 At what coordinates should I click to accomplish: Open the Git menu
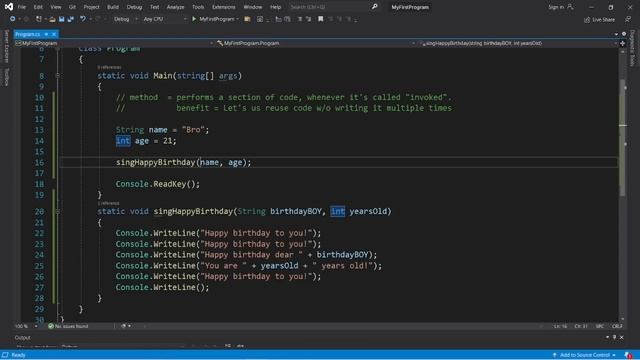72,7
